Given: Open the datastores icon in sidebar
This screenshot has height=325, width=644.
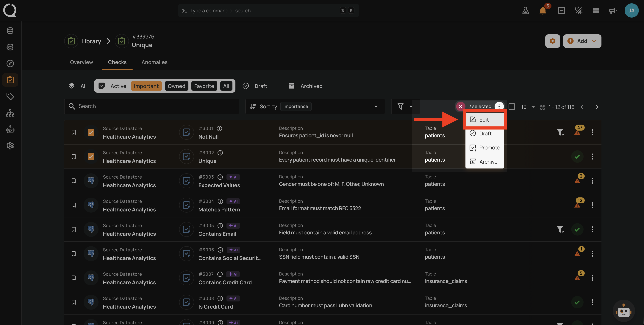Looking at the screenshot, I should [x=10, y=31].
